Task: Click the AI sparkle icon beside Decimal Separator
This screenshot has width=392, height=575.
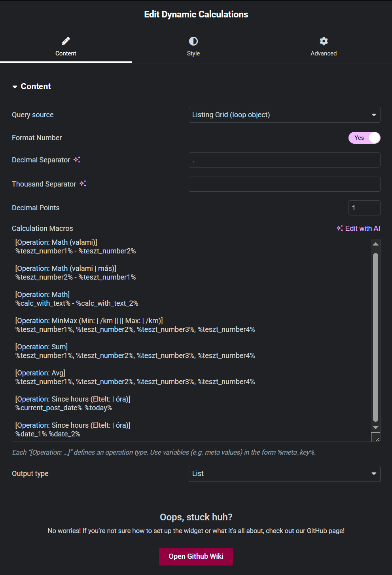Action: coord(77,160)
